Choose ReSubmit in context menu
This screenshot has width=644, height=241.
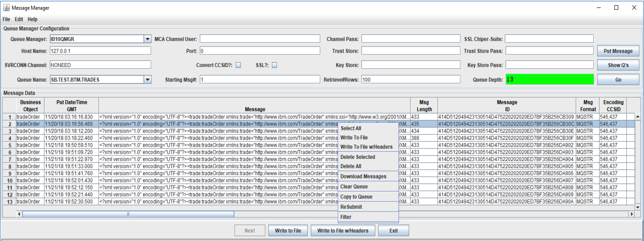[x=368, y=207]
